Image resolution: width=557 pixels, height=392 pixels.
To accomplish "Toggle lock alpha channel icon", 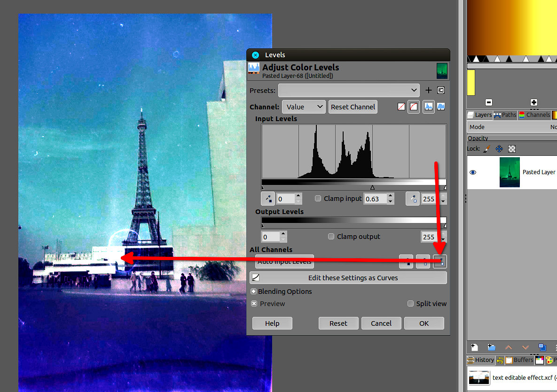I will click(x=511, y=149).
